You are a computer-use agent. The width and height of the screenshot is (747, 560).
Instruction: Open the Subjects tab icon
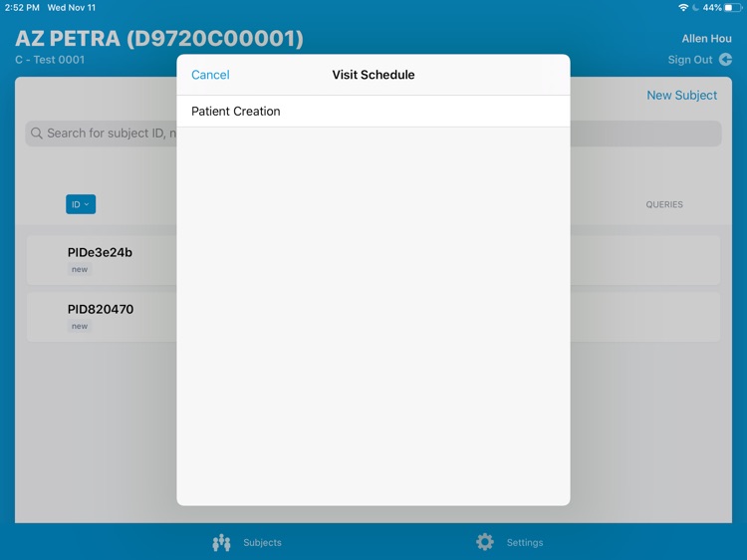(x=221, y=542)
